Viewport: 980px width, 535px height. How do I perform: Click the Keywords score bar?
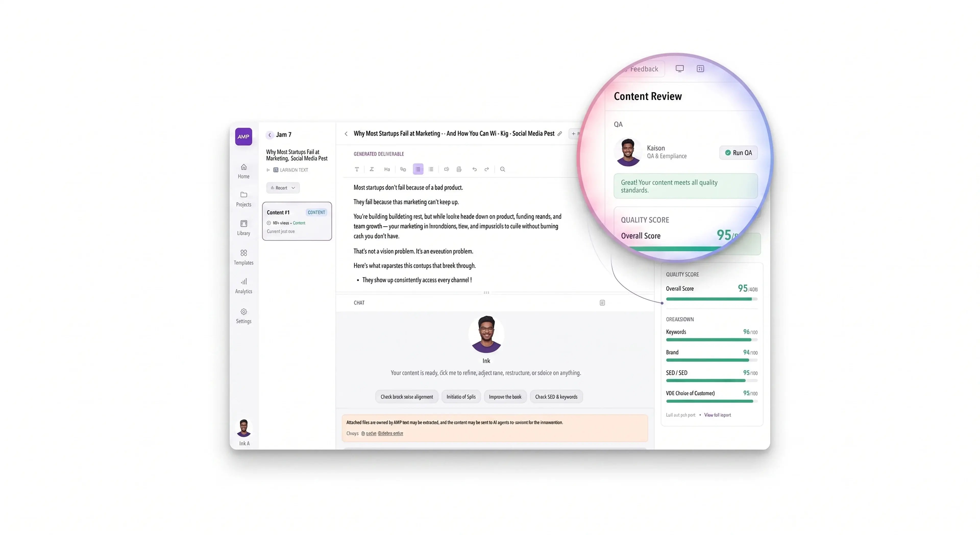(x=712, y=340)
